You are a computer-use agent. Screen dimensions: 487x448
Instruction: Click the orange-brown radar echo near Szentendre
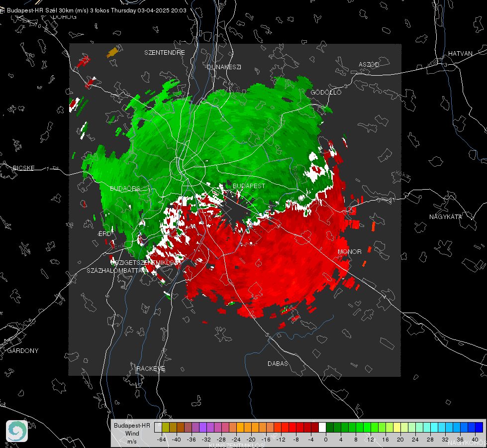112,52
